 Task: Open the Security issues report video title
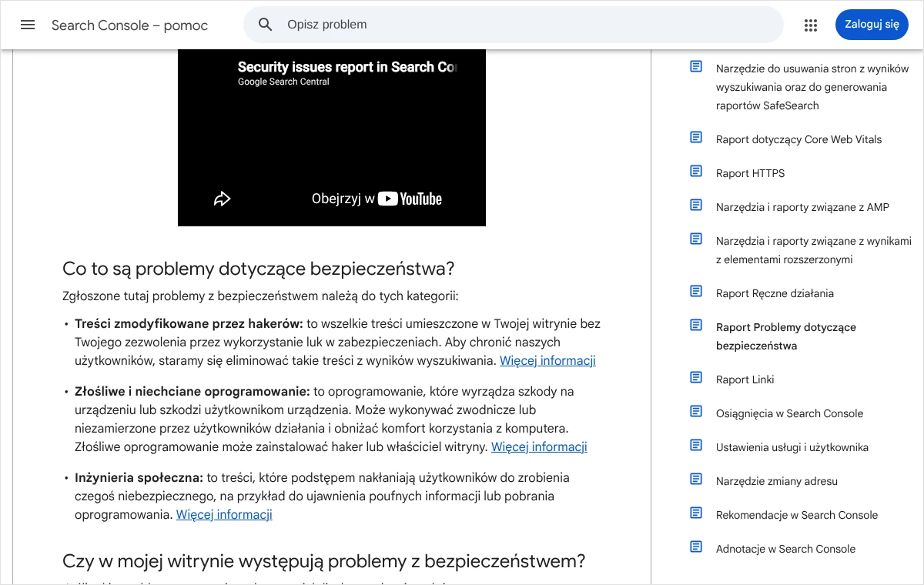[x=347, y=67]
